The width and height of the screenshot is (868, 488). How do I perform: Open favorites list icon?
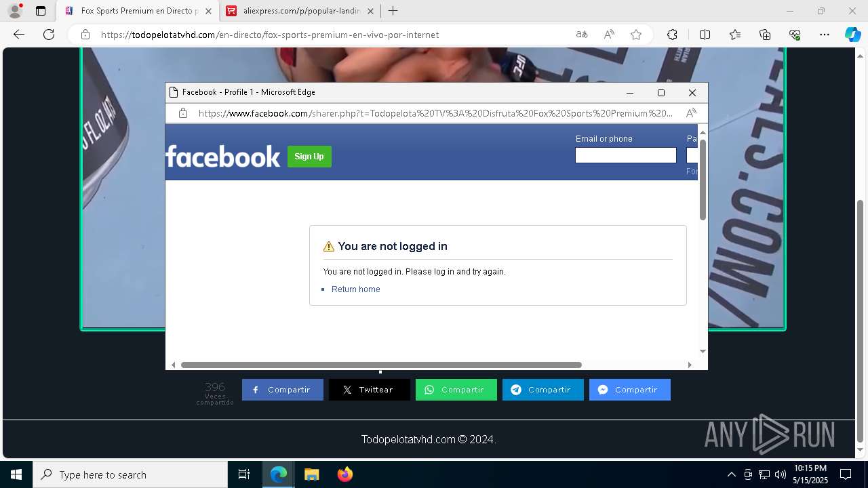[x=735, y=35]
